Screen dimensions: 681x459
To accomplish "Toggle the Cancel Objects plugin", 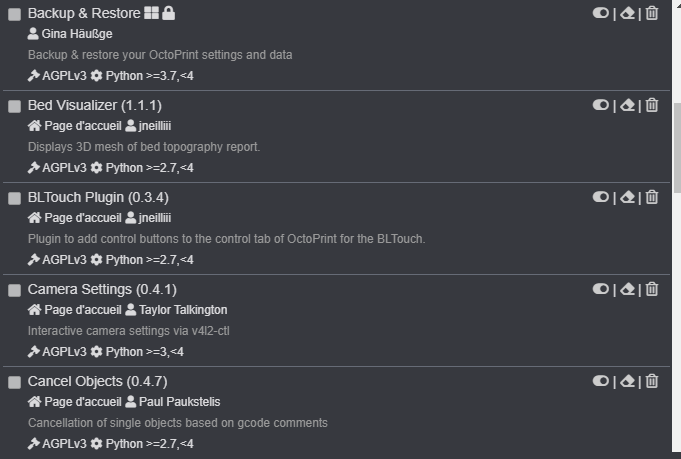I will 600,381.
